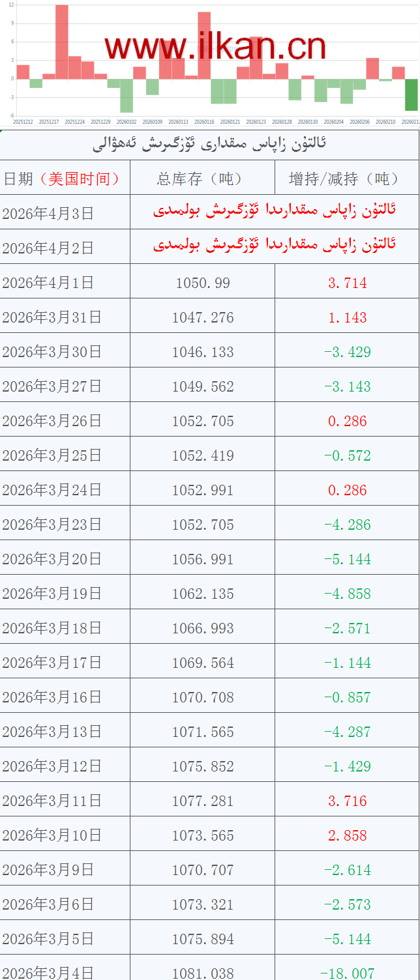Click the red 2.858 change value
Screen dimensions: 420x980
tap(347, 835)
